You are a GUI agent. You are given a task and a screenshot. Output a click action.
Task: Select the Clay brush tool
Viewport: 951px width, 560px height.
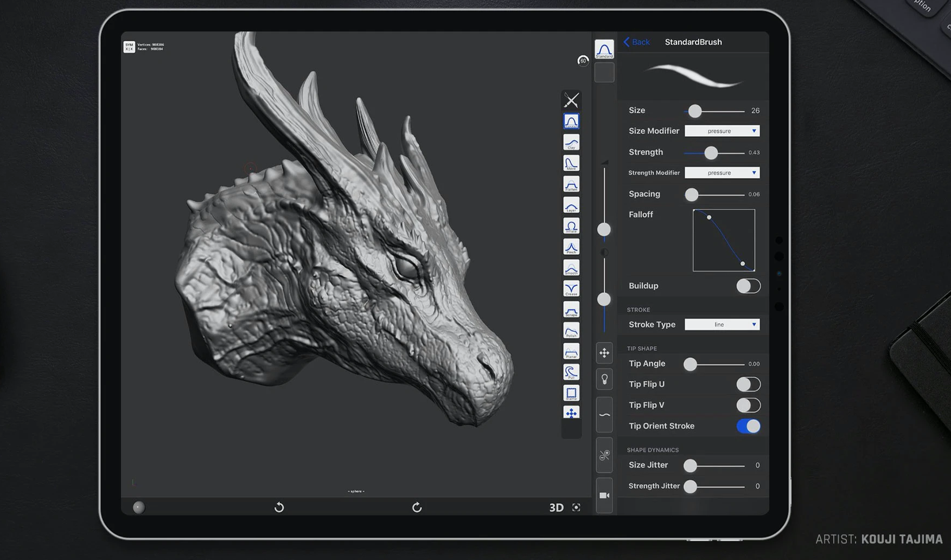pyautogui.click(x=571, y=142)
